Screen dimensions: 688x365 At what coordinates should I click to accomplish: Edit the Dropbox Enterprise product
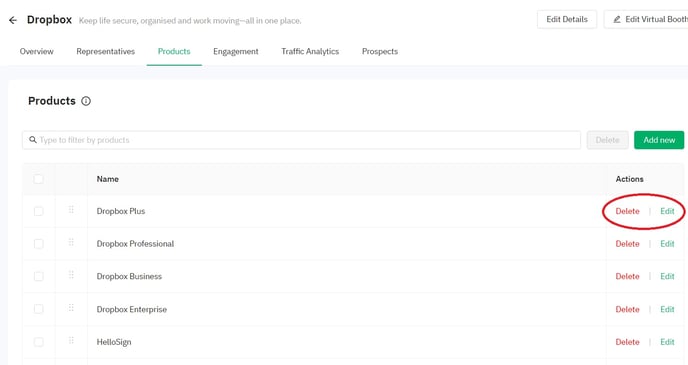(x=667, y=309)
